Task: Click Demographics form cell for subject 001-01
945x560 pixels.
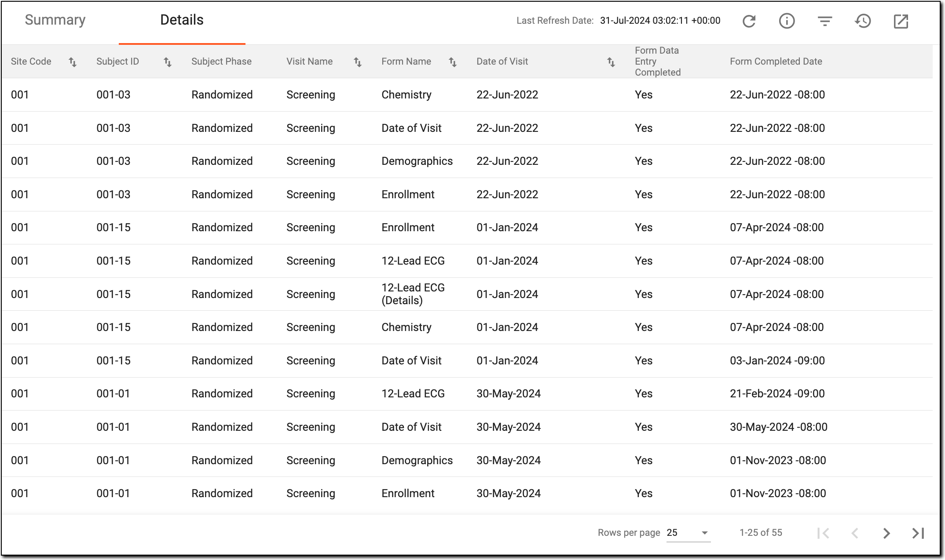Action: (417, 460)
